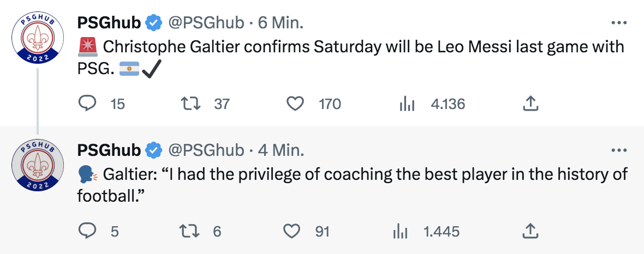Click the first tweet's verified badge

154,23
